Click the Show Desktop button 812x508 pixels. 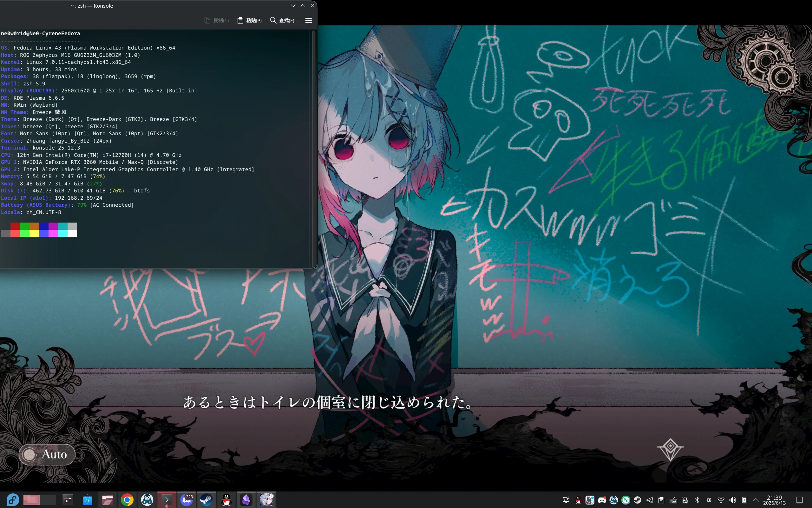[x=799, y=500]
